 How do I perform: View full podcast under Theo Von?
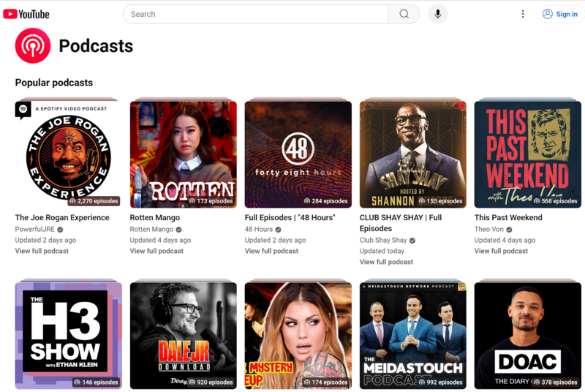pos(501,251)
